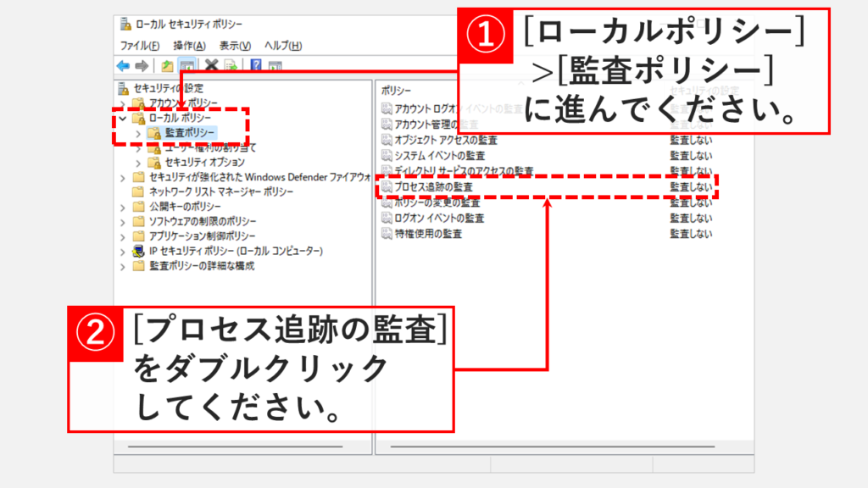Collapse the ローカル ポリシー tree node
The image size is (868, 488).
pyautogui.click(x=123, y=119)
